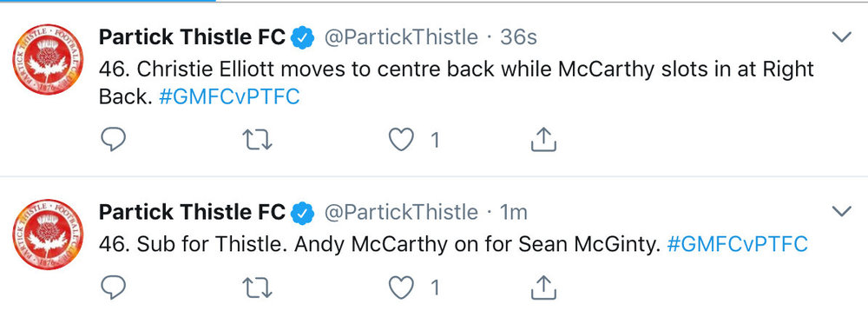Screen dimensions: 868x324
Task: Click #GMFCvPTFC hashtag in the McGinty tweet
Action: coord(738,244)
